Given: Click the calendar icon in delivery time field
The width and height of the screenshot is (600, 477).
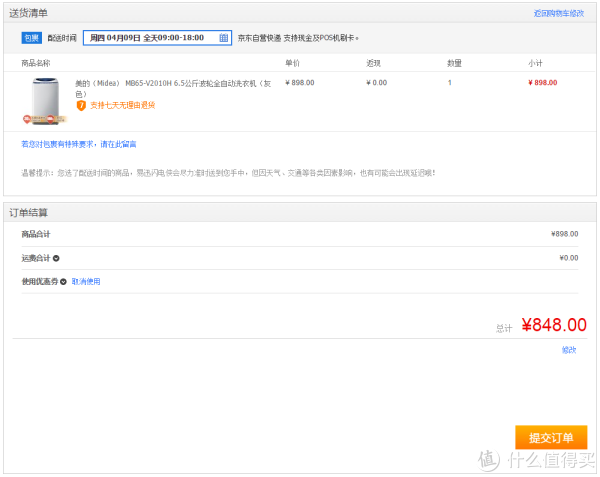Looking at the screenshot, I should (x=224, y=38).
